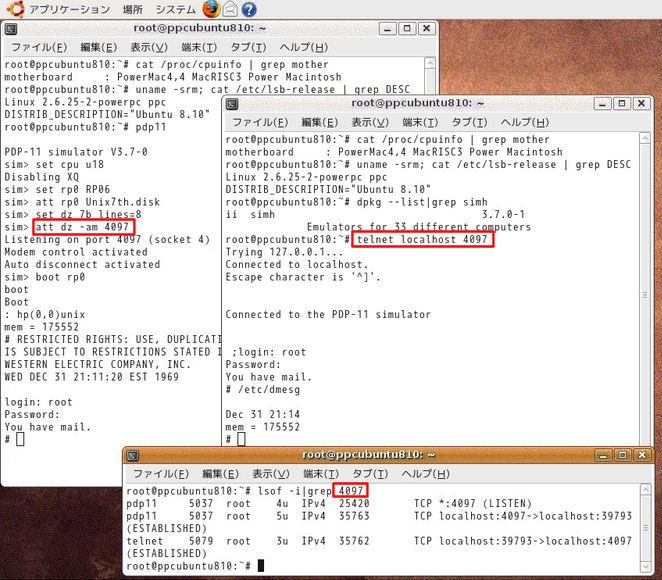662x580 pixels.
Task: Open the システム menu
Action: point(176,9)
